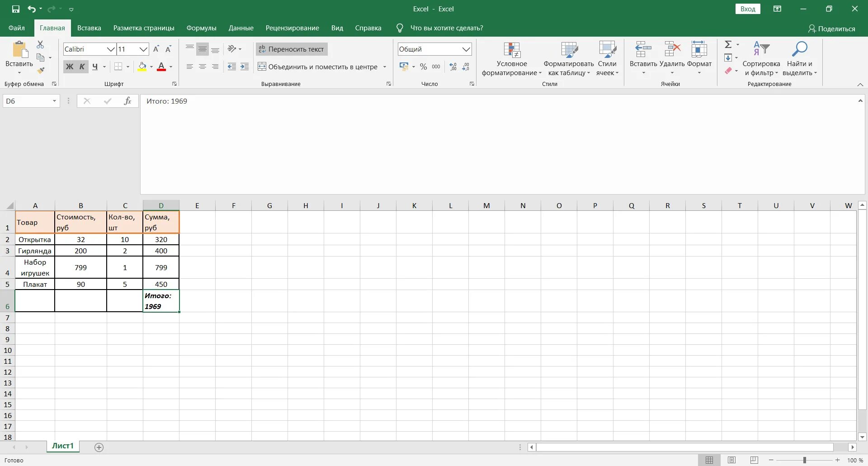Image resolution: width=868 pixels, height=466 pixels.
Task: Decrease font size with the smaller A icon
Action: coord(168,49)
